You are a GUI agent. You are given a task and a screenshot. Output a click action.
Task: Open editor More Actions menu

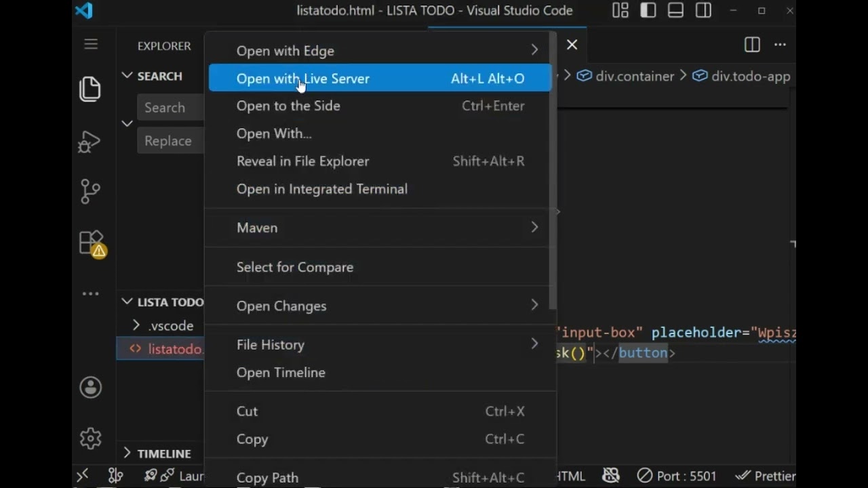(780, 45)
